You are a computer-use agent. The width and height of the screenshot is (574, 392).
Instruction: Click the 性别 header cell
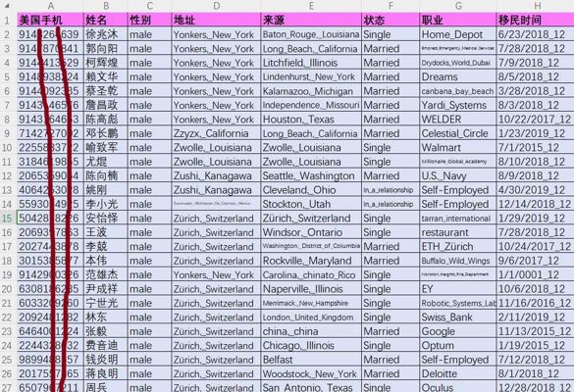click(x=149, y=20)
